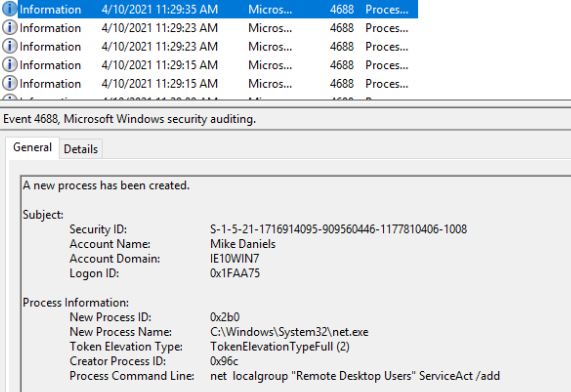This screenshot has width=571, height=392.
Task: Select the creator process ID 0x96c
Action: [224, 361]
